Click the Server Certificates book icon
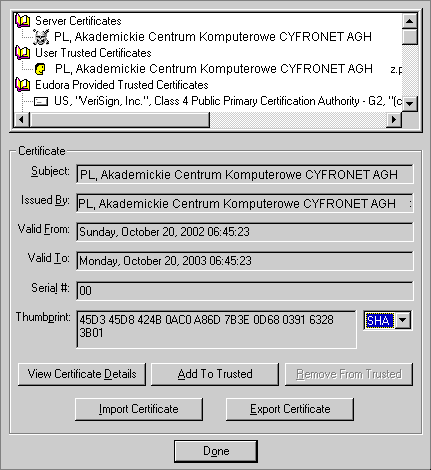This screenshot has height=470, width=431. [23, 21]
